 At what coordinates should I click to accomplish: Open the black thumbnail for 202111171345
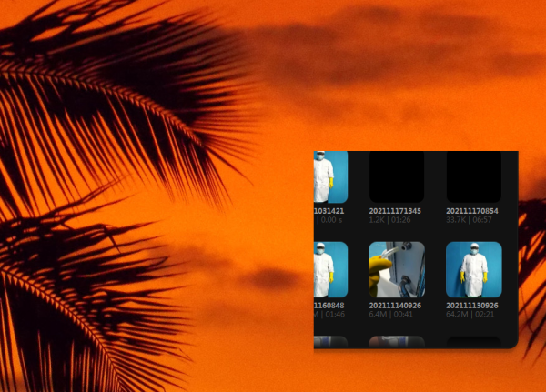397,176
